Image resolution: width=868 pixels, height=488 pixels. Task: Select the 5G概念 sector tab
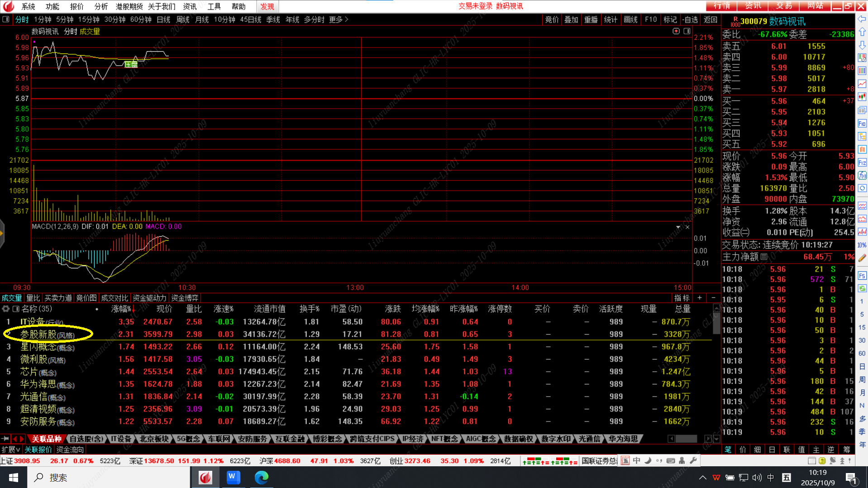coord(188,439)
